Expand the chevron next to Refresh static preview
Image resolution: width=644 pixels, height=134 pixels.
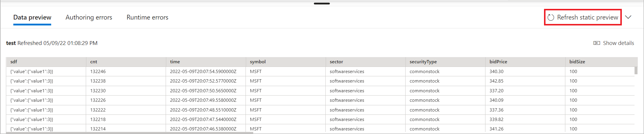(x=628, y=17)
